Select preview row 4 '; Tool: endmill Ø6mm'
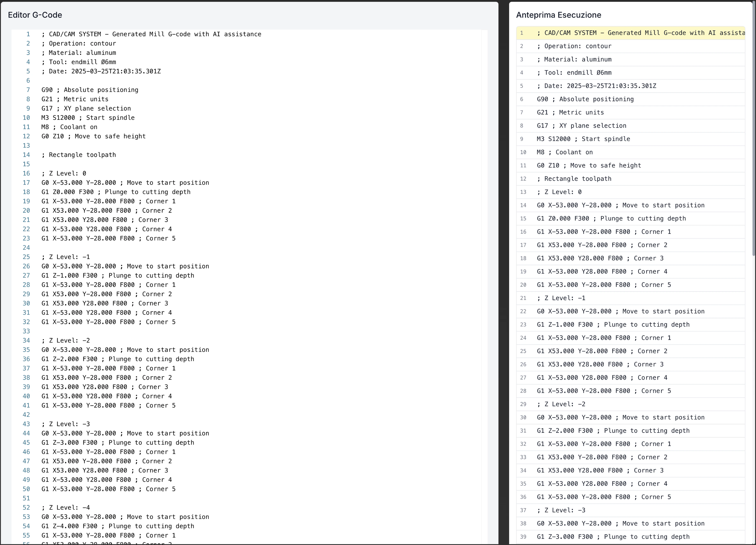This screenshot has height=545, width=756. coord(630,73)
